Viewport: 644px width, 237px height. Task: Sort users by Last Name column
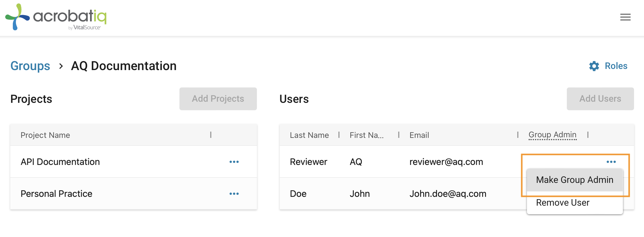tap(309, 135)
